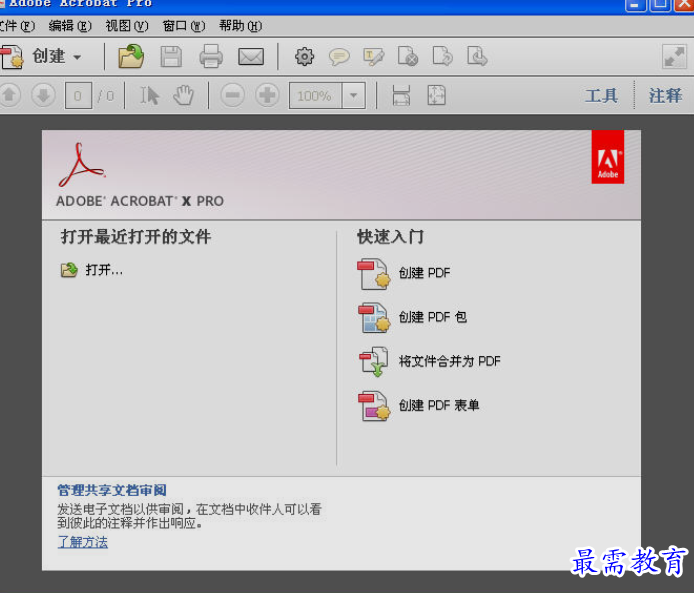This screenshot has height=593, width=694.
Task: Click the red Adobe logo badge
Action: (x=608, y=157)
